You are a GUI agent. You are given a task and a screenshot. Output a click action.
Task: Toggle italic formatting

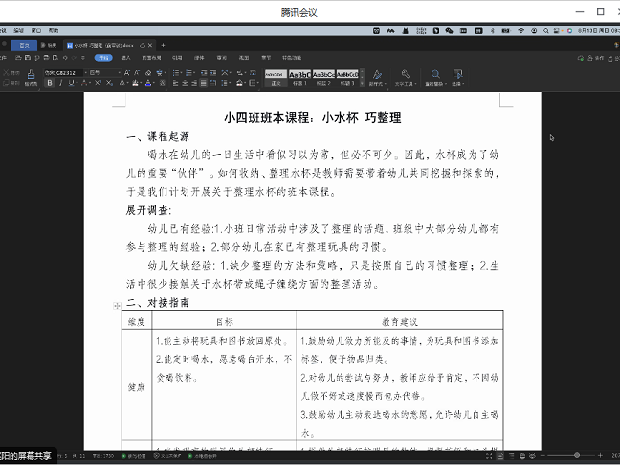click(x=60, y=83)
